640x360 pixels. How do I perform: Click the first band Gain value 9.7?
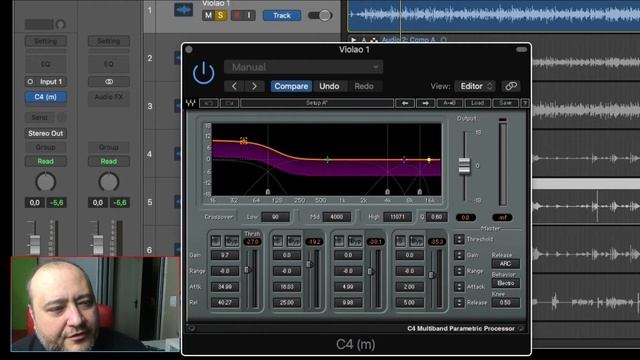(x=225, y=256)
